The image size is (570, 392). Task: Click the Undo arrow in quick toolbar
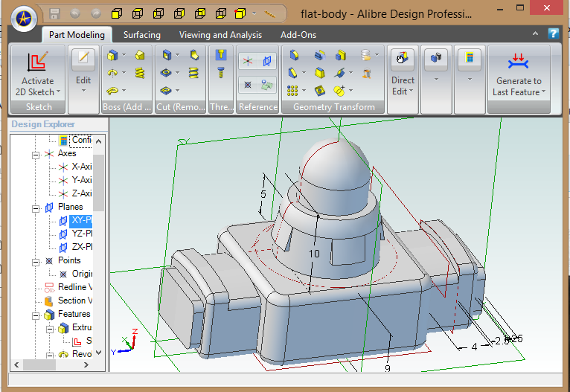click(x=75, y=14)
